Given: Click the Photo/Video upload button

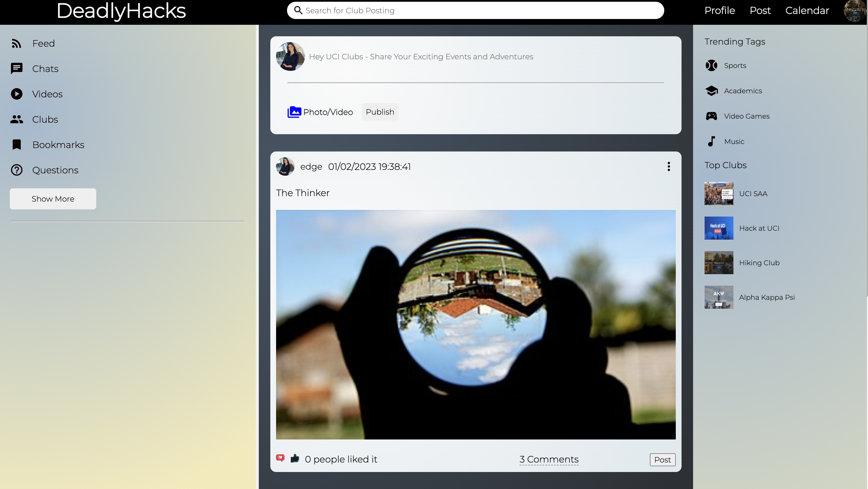Looking at the screenshot, I should coord(320,112).
